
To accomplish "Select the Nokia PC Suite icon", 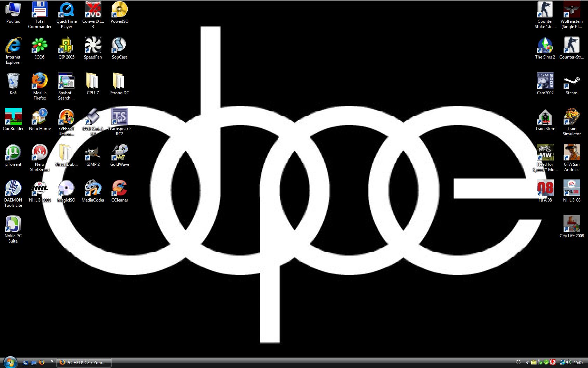I will 13,230.
